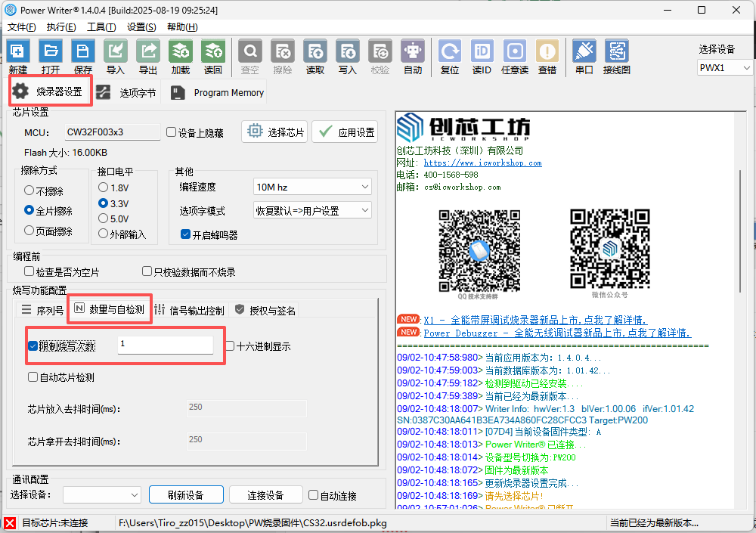
Task: Toggle the 设备上隐藏 checkbox
Action: [x=171, y=132]
